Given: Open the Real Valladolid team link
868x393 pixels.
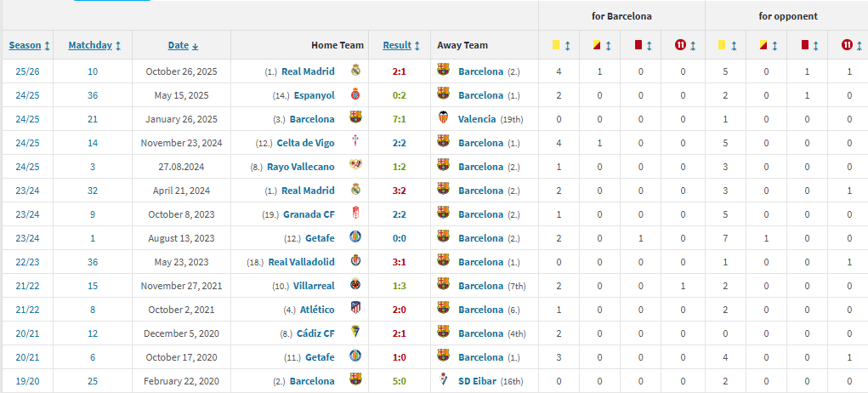Looking at the screenshot, I should 301,262.
